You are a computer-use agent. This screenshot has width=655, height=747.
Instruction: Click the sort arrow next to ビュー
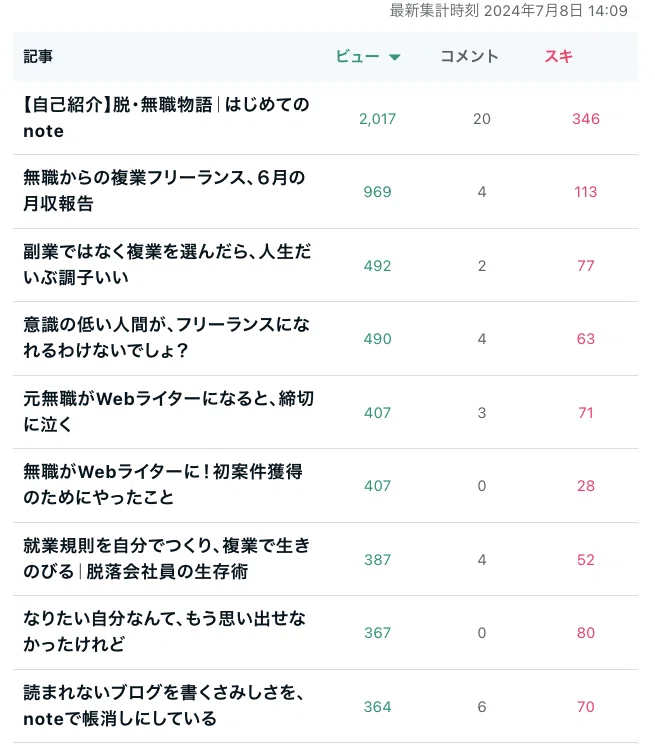[394, 57]
